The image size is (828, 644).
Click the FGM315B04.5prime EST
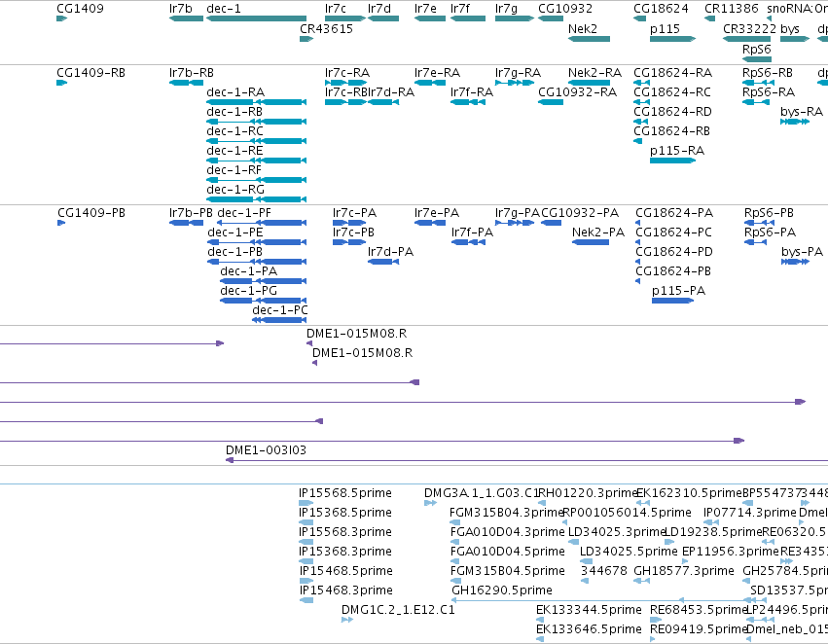455,581
